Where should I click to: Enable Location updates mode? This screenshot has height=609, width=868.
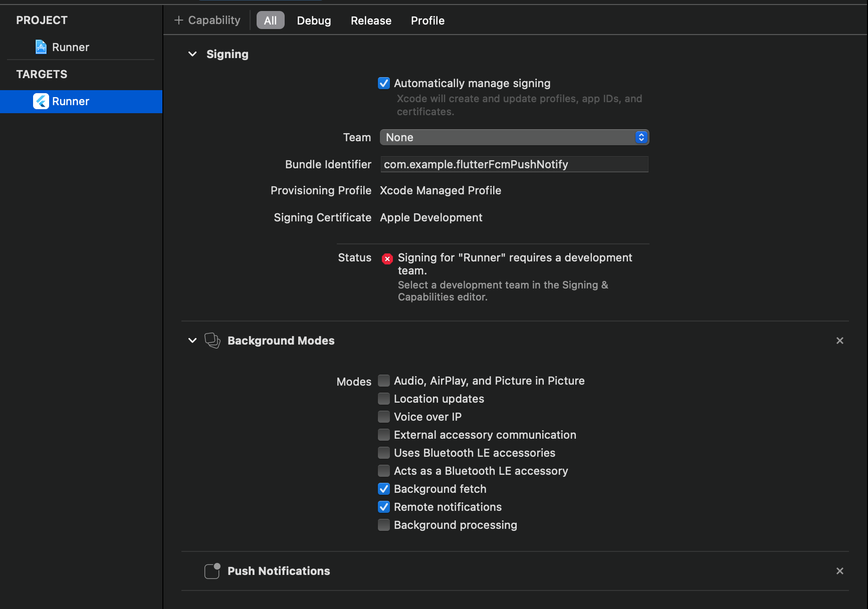(384, 399)
